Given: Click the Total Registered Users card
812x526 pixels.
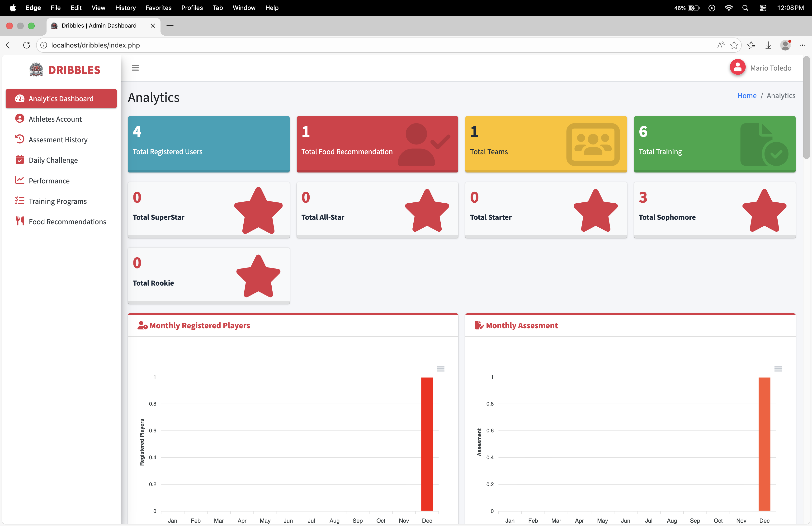Looking at the screenshot, I should (208, 144).
